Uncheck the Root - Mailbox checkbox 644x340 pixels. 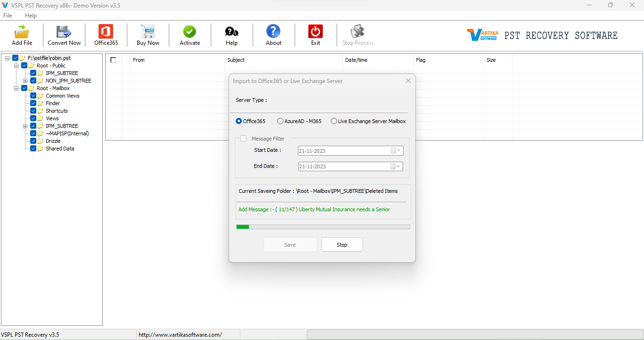pyautogui.click(x=24, y=88)
